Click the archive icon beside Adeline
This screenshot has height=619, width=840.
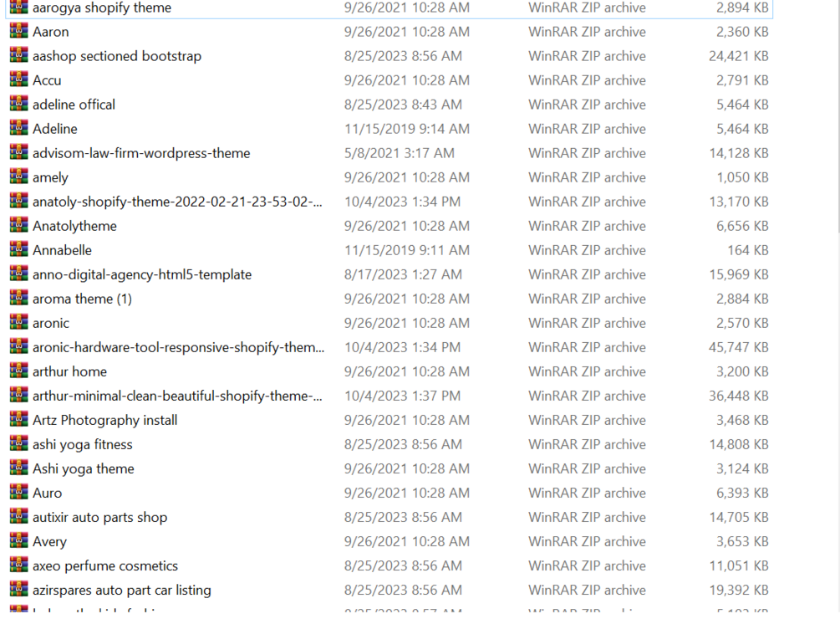click(x=18, y=128)
